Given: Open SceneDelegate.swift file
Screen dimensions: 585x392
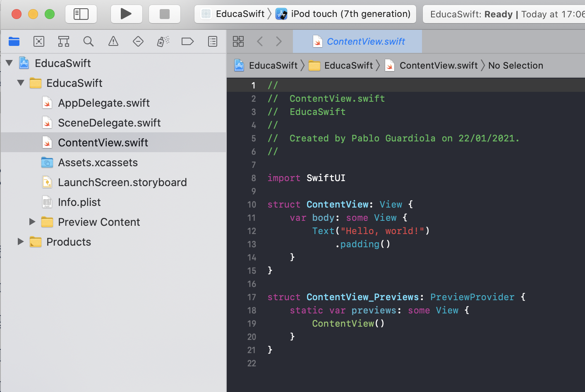Looking at the screenshot, I should [x=109, y=123].
